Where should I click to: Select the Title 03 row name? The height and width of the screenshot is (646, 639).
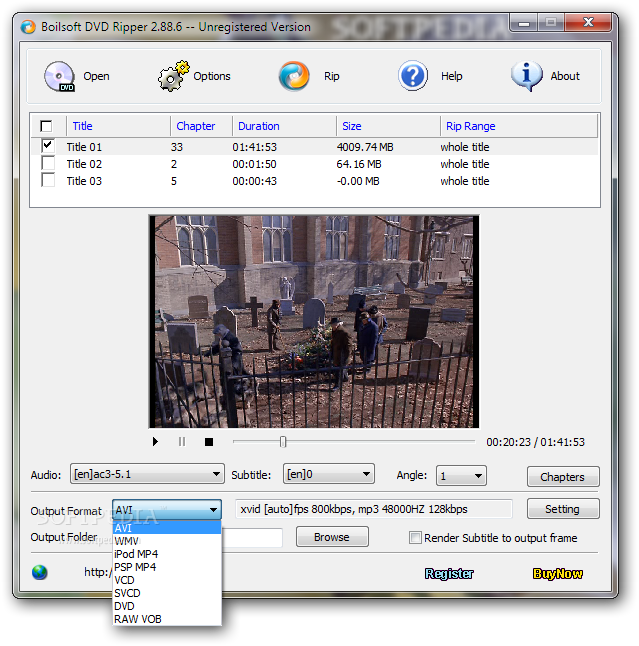pos(84,181)
